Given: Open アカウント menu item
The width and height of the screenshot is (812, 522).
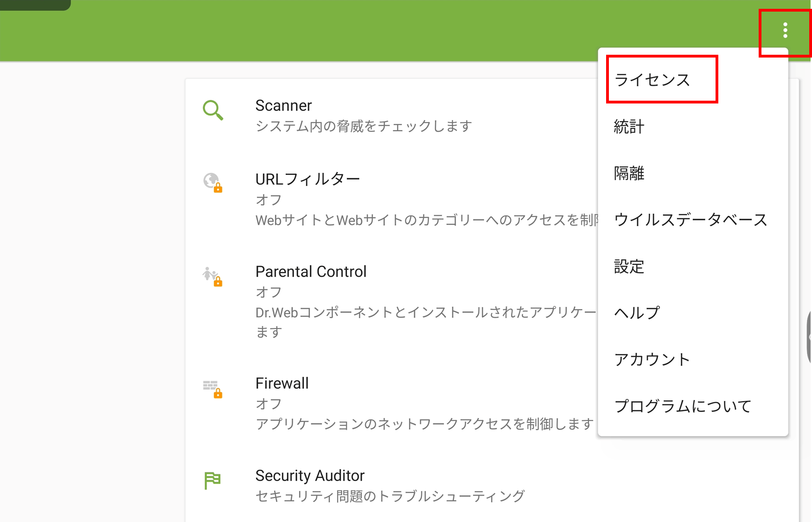Looking at the screenshot, I should pyautogui.click(x=652, y=360).
